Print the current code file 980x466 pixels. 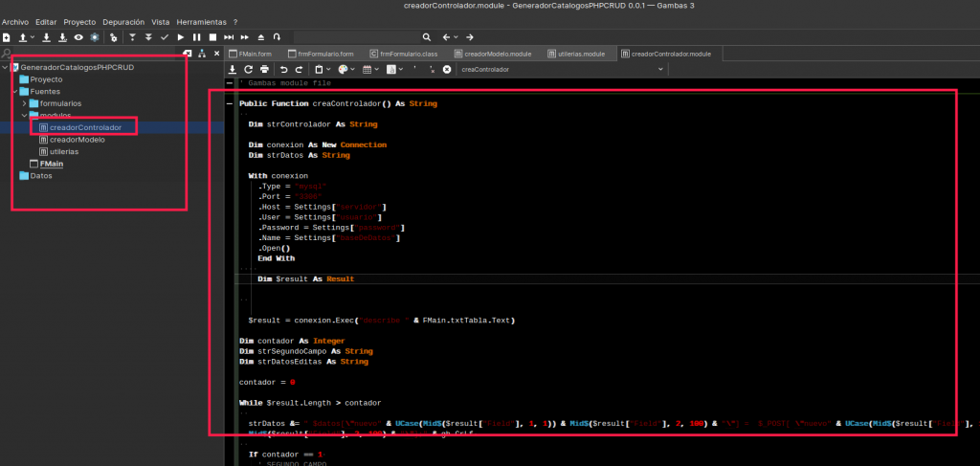pyautogui.click(x=263, y=70)
